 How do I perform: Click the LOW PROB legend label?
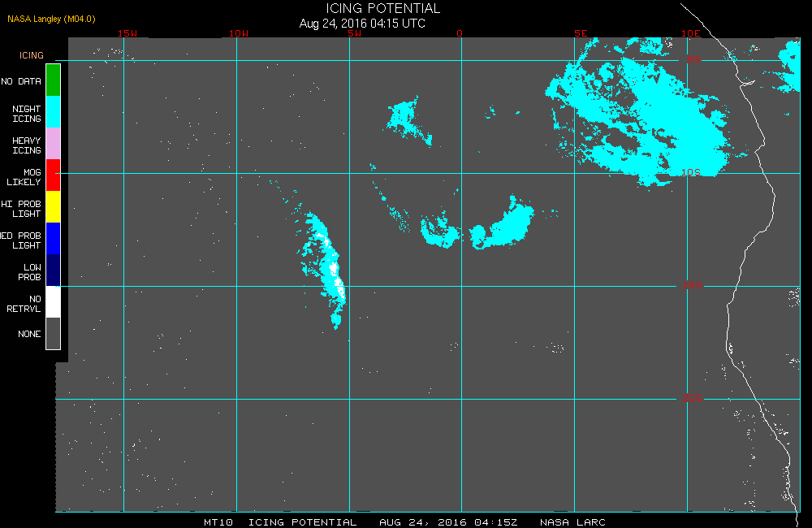29,272
